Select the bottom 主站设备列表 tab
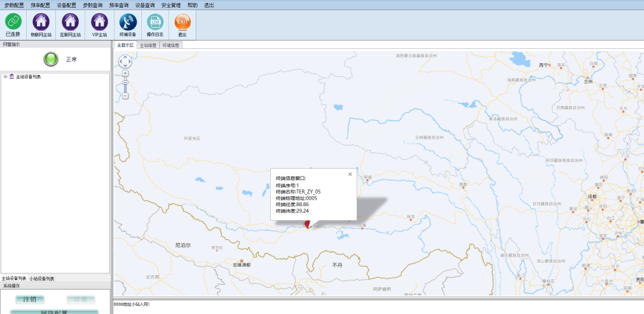This screenshot has height=314, width=644. click(x=14, y=278)
